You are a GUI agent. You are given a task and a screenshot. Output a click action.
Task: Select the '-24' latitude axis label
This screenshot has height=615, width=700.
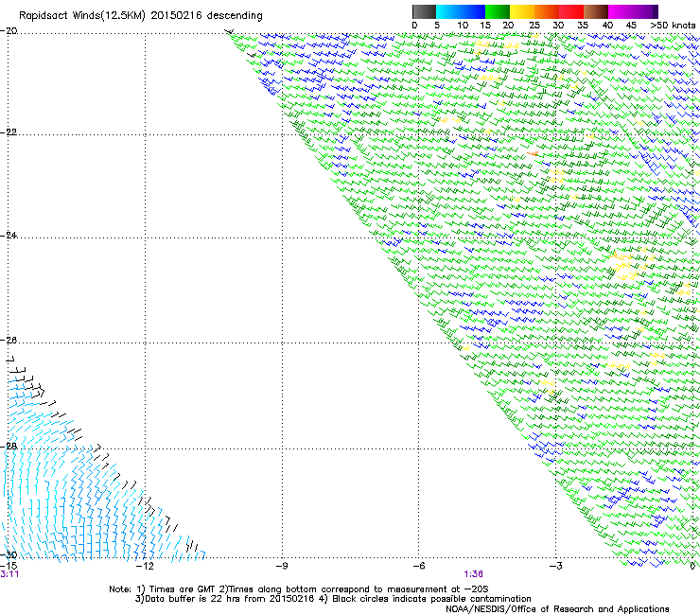[x=9, y=235]
